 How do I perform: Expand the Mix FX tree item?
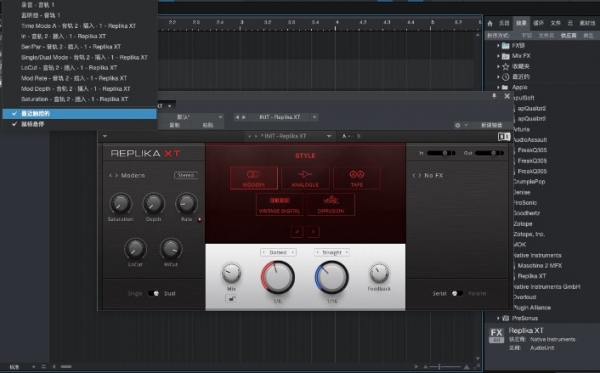498,56
